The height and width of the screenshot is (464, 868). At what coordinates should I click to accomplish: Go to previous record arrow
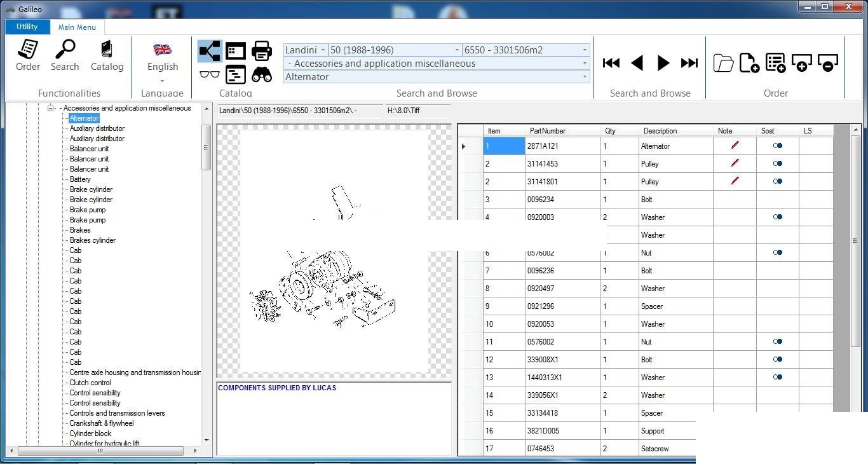[x=637, y=63]
